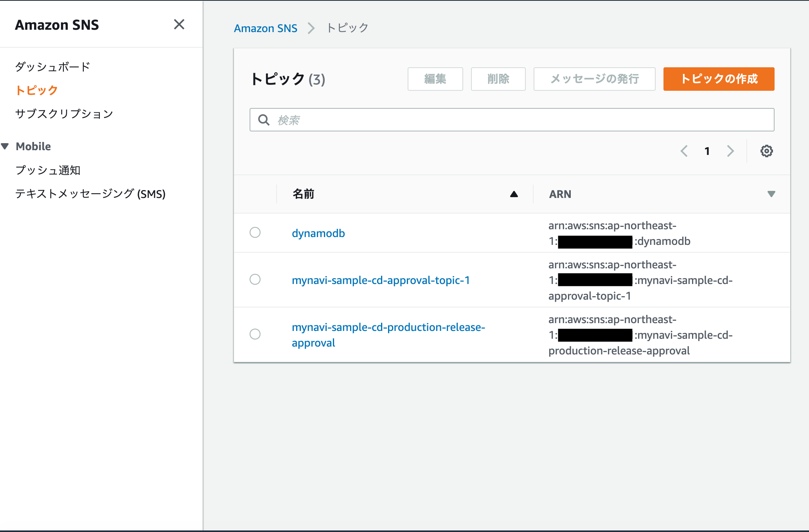Click the Mobile section label
The width and height of the screenshot is (809, 532).
[x=33, y=146]
